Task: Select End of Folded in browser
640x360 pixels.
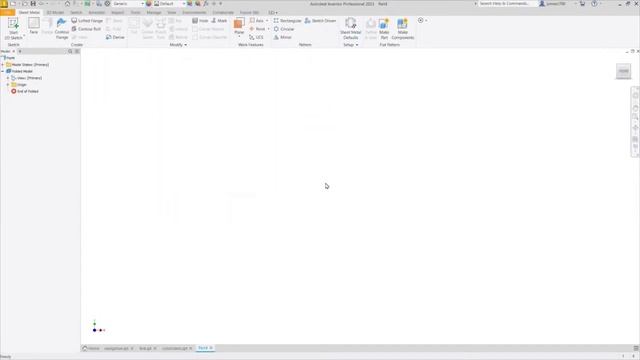Action: point(25,91)
